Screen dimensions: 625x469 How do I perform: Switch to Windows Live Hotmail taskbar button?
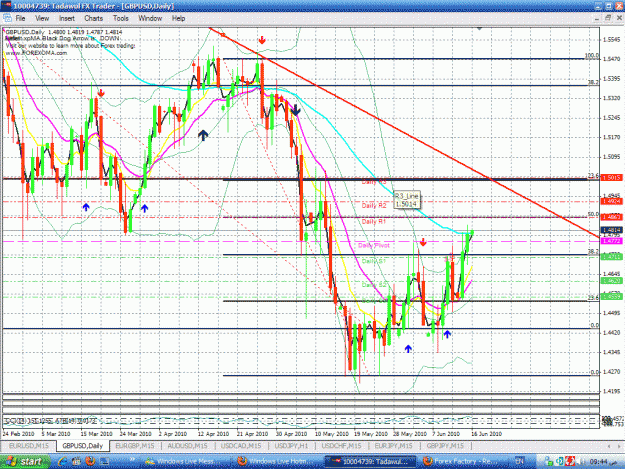pyautogui.click(x=278, y=461)
